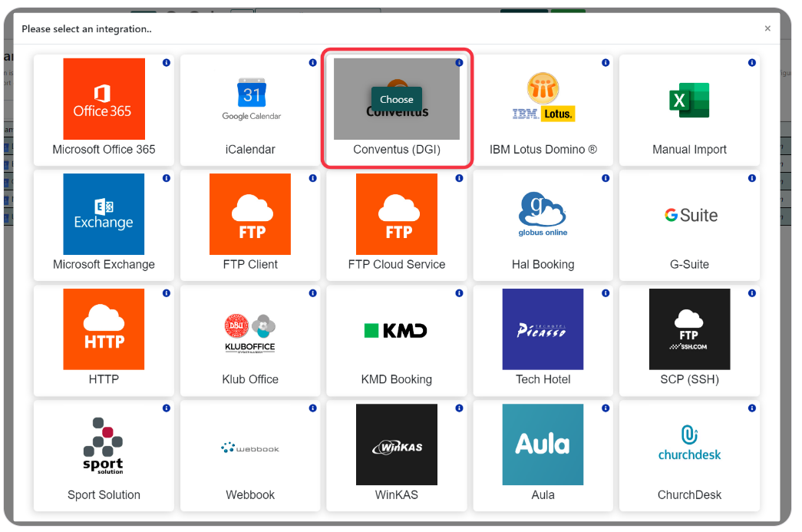802x532 pixels.
Task: Open info icon for Manual Import
Action: tap(752, 62)
